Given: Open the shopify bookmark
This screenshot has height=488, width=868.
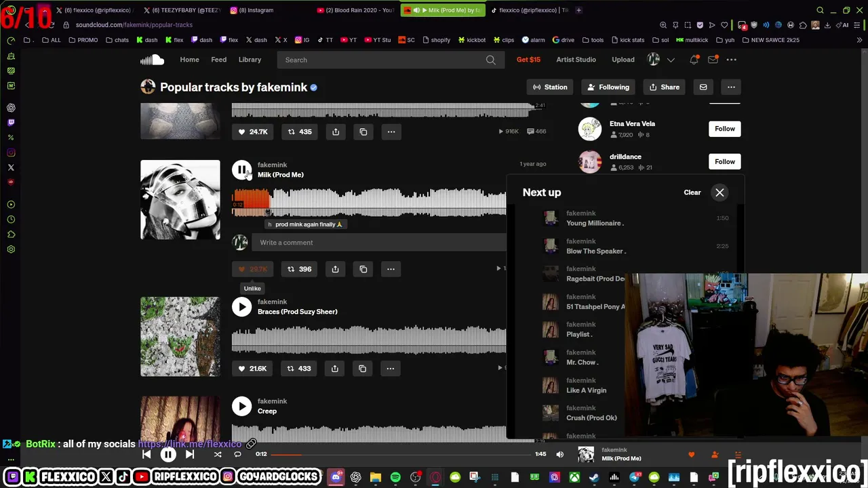Looking at the screenshot, I should click(435, 40).
